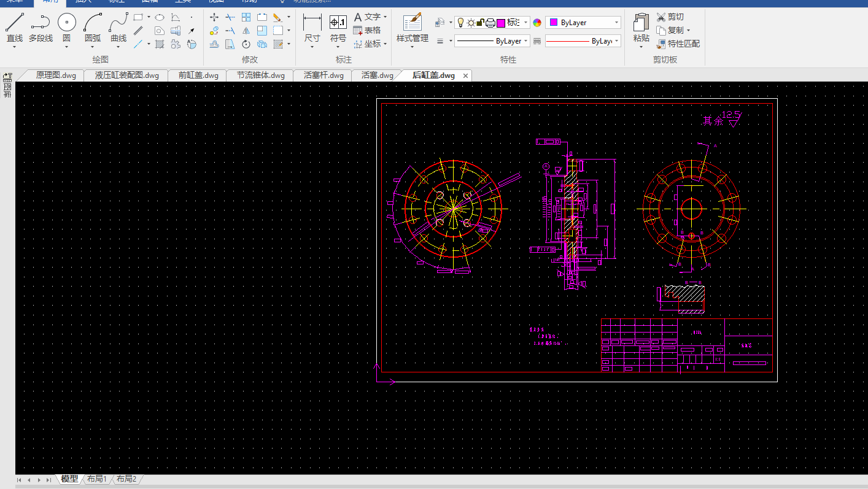Screen dimensions: 868x489
Task: Click the 剪切 (Cut) button
Action: pyautogui.click(x=670, y=17)
